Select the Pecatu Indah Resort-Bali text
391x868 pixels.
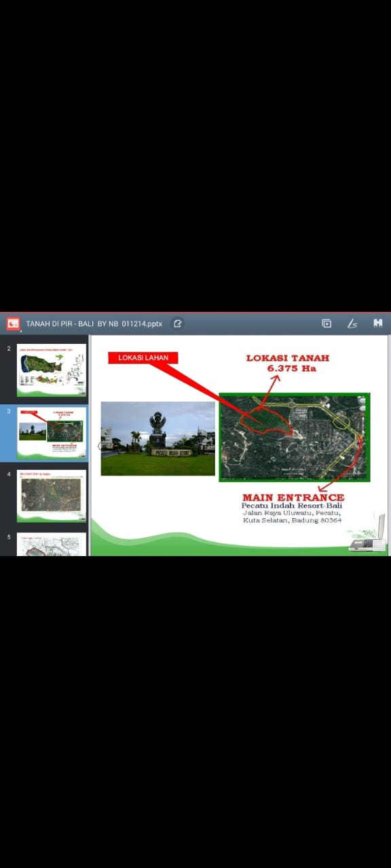pyautogui.click(x=292, y=506)
